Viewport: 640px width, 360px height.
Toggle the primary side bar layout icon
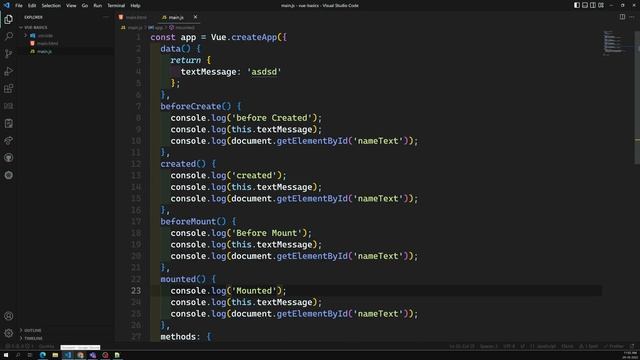tap(577, 5)
